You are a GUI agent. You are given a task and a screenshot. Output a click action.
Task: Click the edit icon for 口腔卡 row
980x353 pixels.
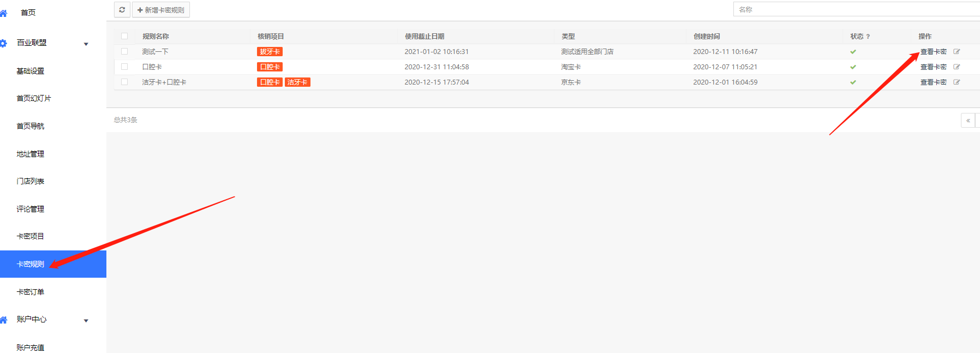pyautogui.click(x=957, y=67)
